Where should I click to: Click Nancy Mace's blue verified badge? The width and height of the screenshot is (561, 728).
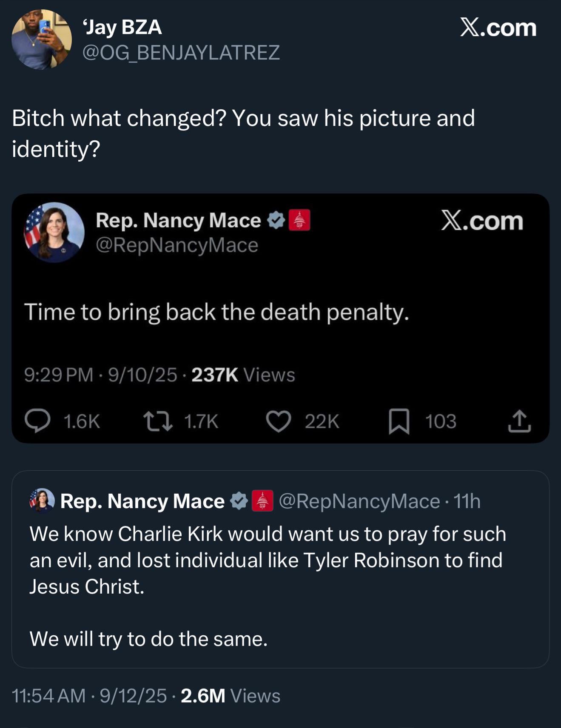coord(276,220)
